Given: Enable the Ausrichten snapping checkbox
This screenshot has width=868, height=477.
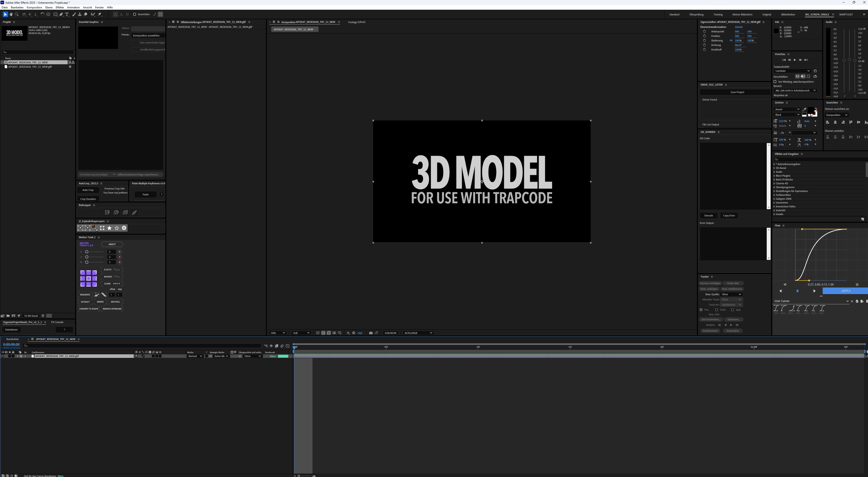Looking at the screenshot, I should (134, 14).
